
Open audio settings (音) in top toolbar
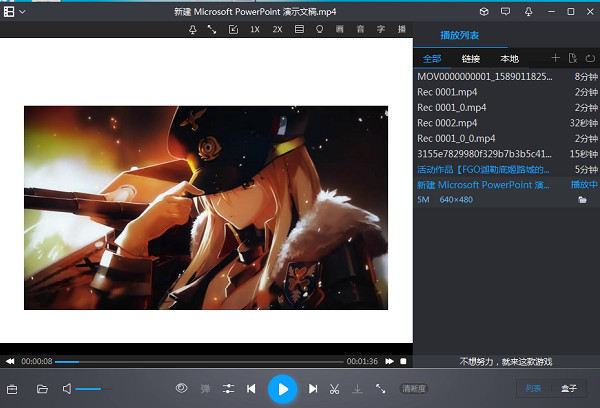point(360,29)
